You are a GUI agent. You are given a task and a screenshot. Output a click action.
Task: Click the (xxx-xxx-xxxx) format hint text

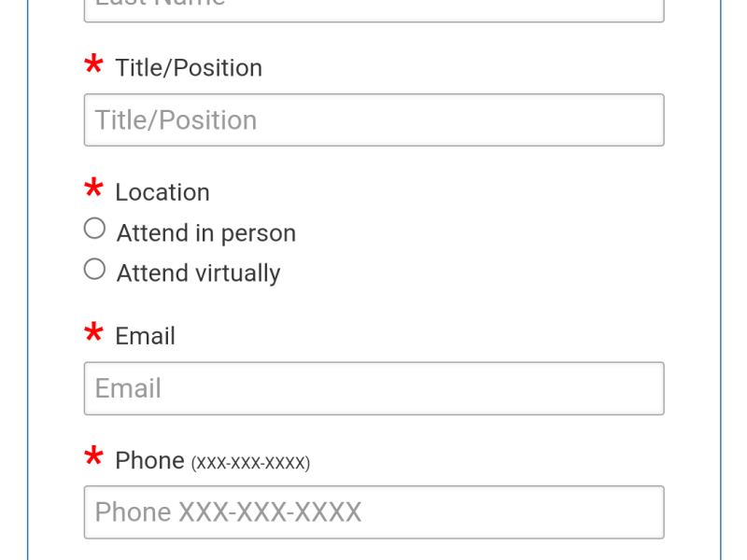(x=250, y=461)
